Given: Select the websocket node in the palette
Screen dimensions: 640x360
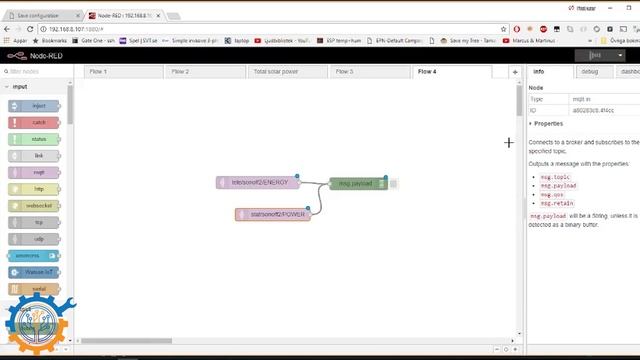Looking at the screenshot, I should point(34,206).
